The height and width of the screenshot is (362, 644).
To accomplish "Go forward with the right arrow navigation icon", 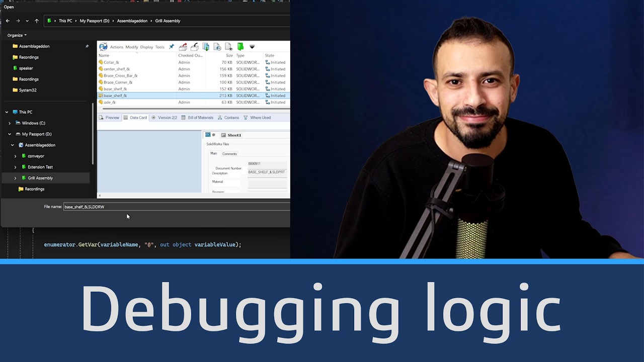I will (18, 21).
